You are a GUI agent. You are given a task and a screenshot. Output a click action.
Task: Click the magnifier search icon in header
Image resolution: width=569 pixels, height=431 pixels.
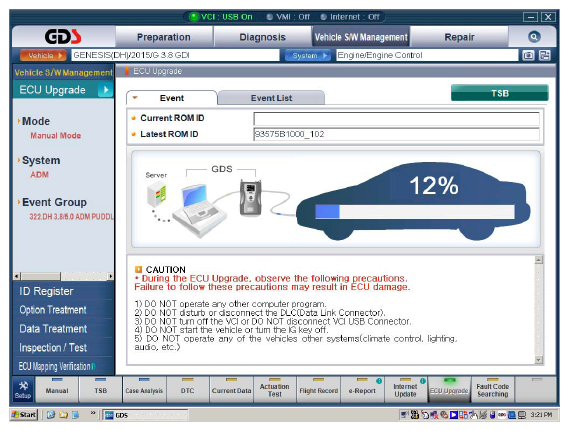point(534,37)
